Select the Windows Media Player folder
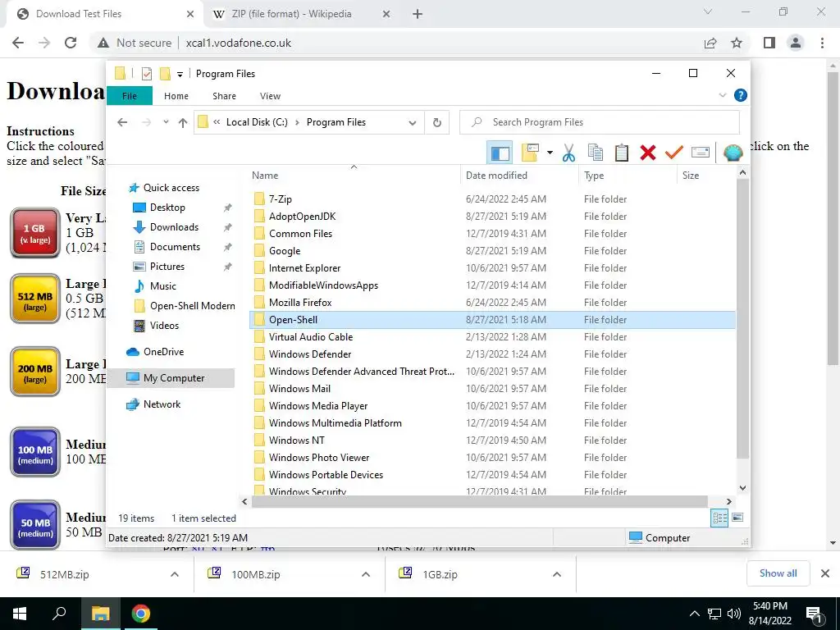The width and height of the screenshot is (840, 630). [x=318, y=406]
